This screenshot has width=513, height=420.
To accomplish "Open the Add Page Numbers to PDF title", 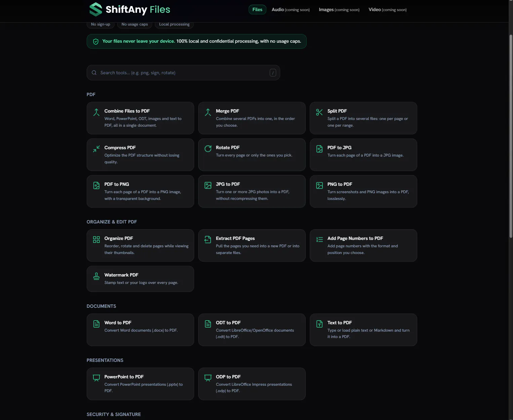I will (x=355, y=238).
